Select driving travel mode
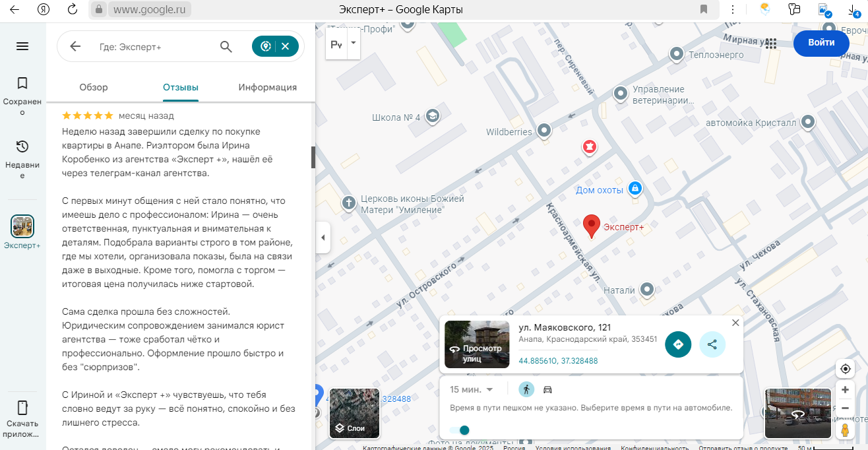This screenshot has width=868, height=450. [x=547, y=389]
